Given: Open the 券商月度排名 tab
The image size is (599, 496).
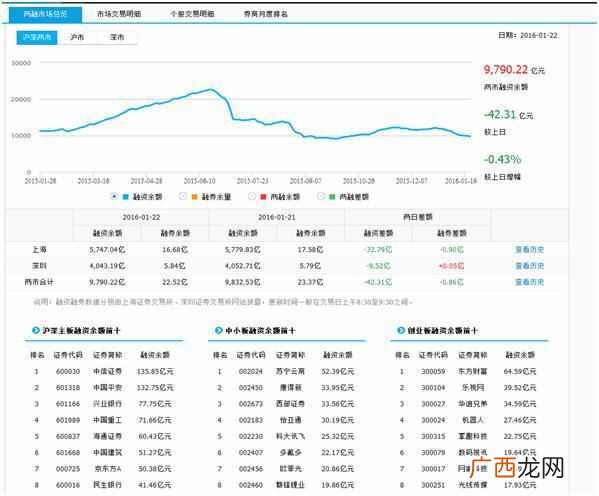Looking at the screenshot, I should (x=266, y=14).
